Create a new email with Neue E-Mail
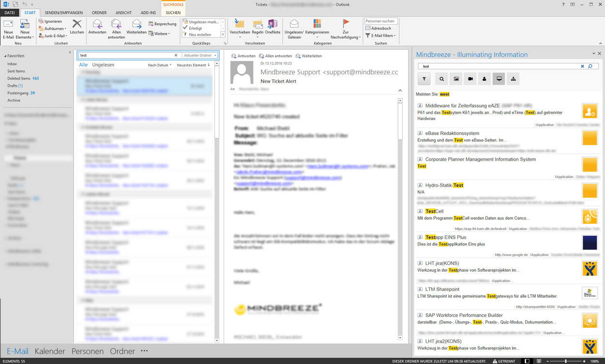 8,29
